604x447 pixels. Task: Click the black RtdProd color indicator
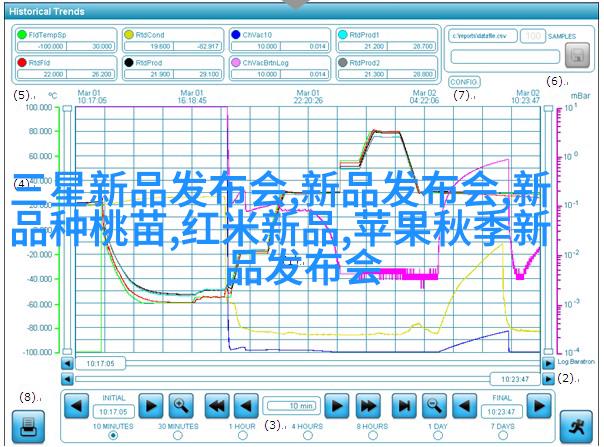(x=129, y=62)
